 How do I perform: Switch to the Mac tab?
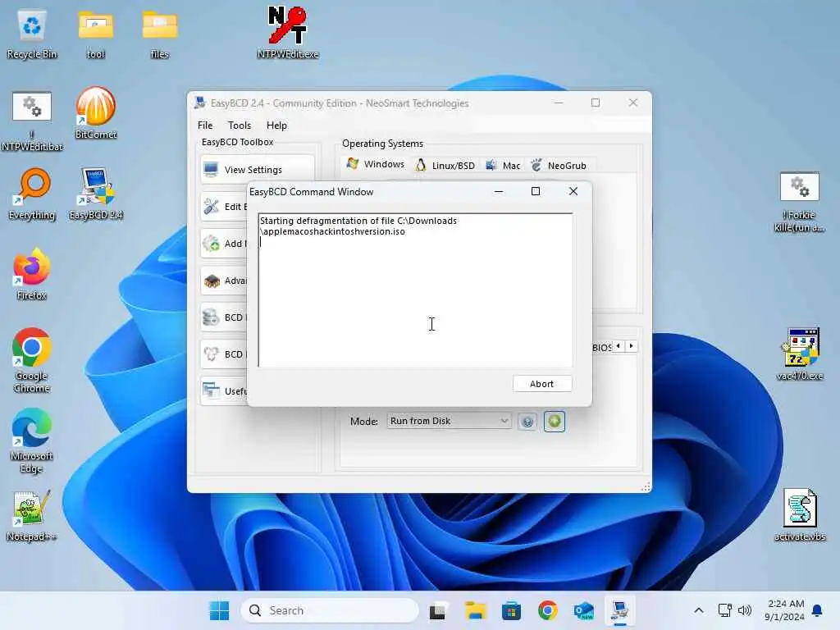503,165
